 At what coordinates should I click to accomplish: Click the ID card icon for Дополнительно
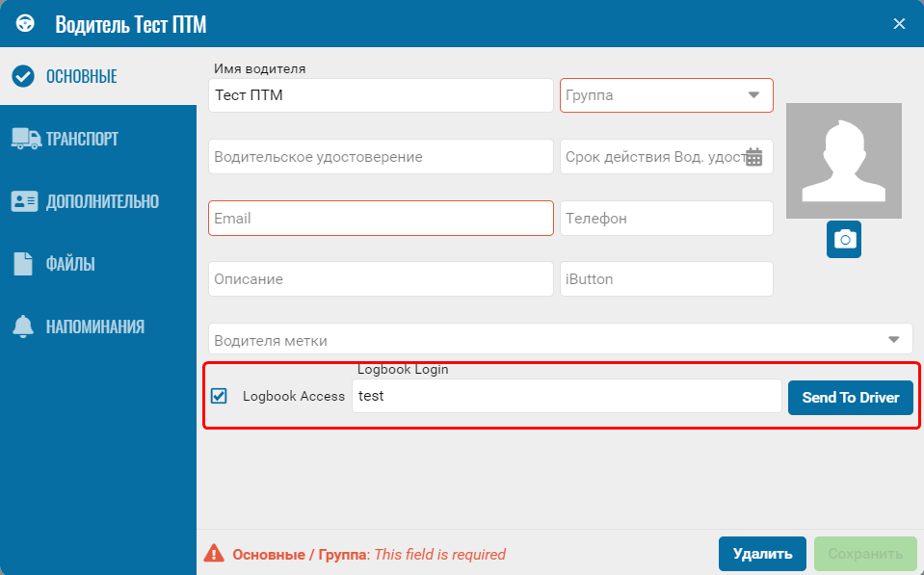click(x=24, y=201)
